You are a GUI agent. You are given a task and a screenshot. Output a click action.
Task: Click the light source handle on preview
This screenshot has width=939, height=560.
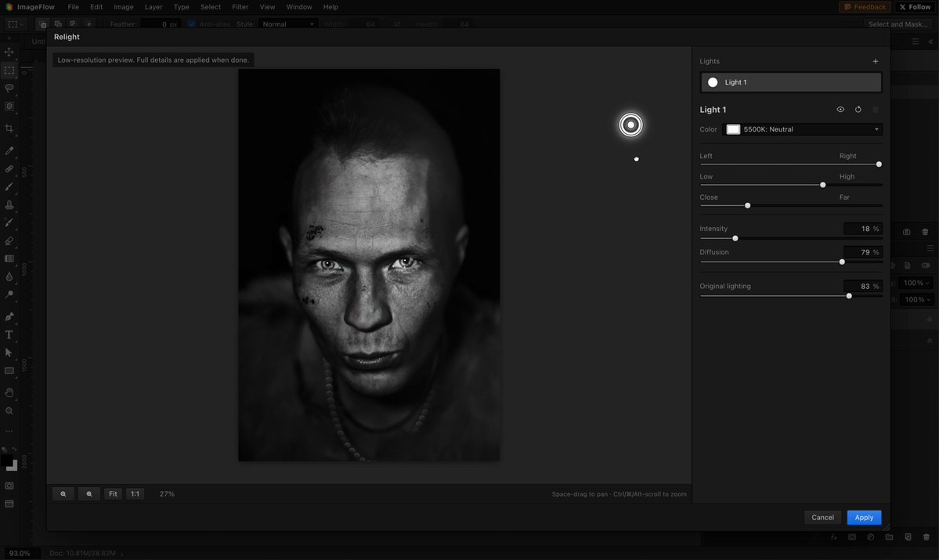click(x=630, y=125)
